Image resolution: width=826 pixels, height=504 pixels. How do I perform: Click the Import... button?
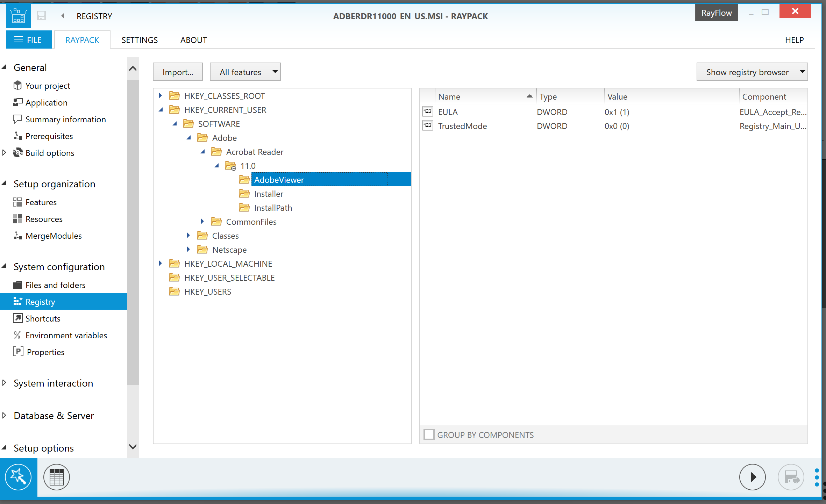point(178,72)
